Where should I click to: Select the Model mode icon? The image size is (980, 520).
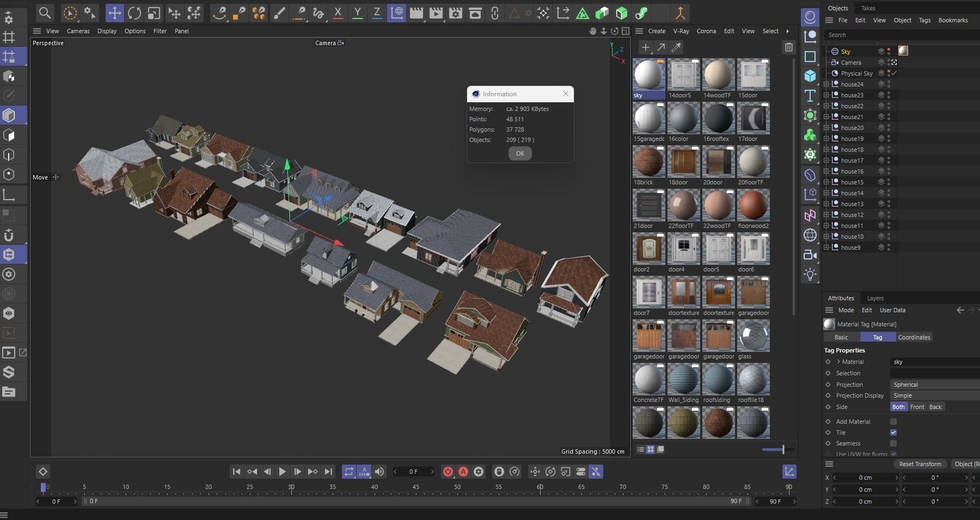9,115
